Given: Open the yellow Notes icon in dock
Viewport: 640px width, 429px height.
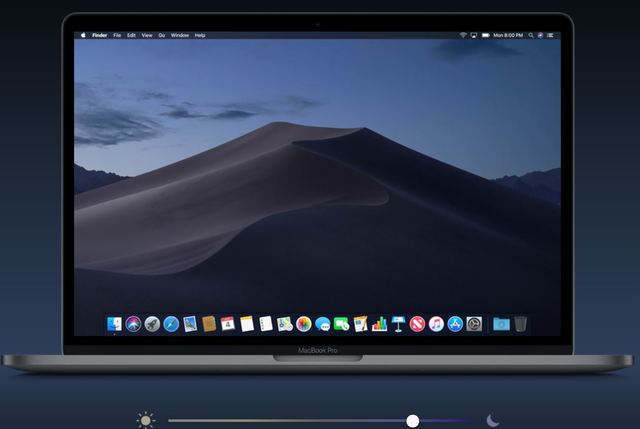Looking at the screenshot, I should click(x=247, y=324).
